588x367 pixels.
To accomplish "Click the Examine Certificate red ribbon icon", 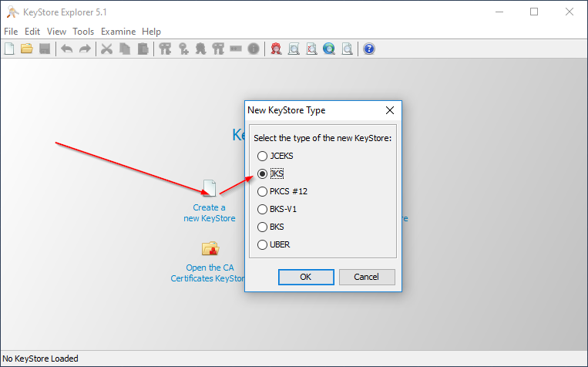I will [x=276, y=49].
